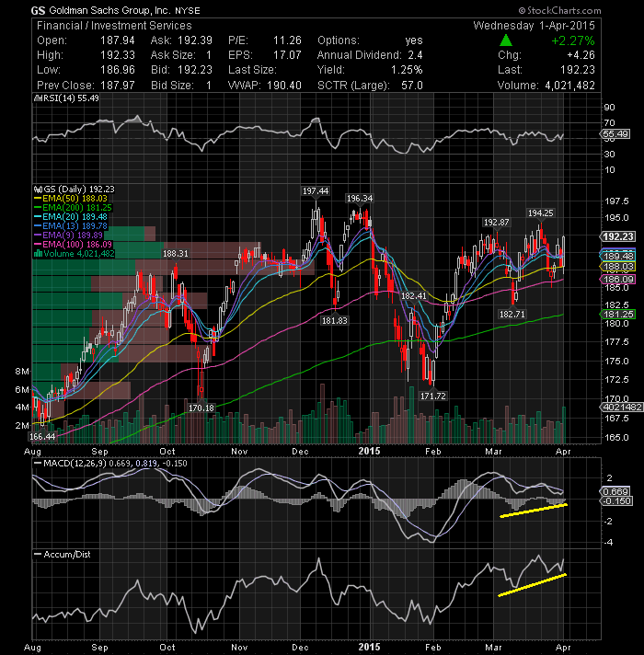Image resolution: width=644 pixels, height=655 pixels.
Task: Click the 0.669 MACD axis tag
Action: coord(615,491)
